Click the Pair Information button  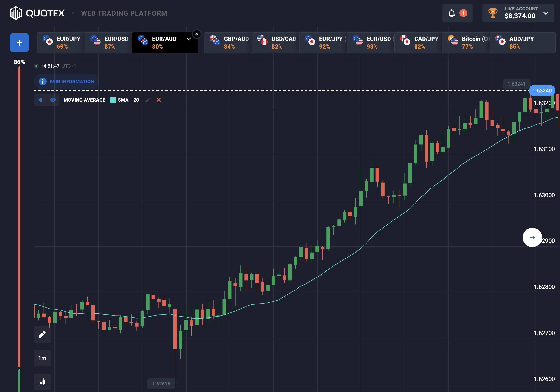pos(66,81)
